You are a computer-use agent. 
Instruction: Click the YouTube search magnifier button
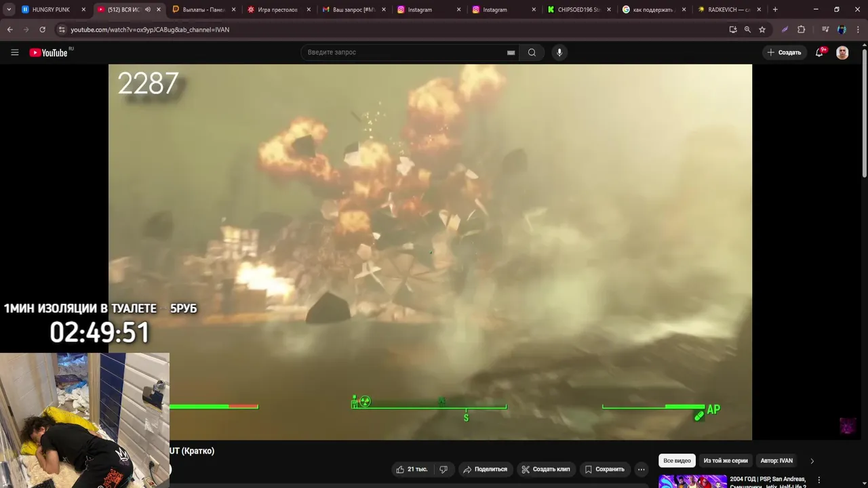(x=532, y=52)
